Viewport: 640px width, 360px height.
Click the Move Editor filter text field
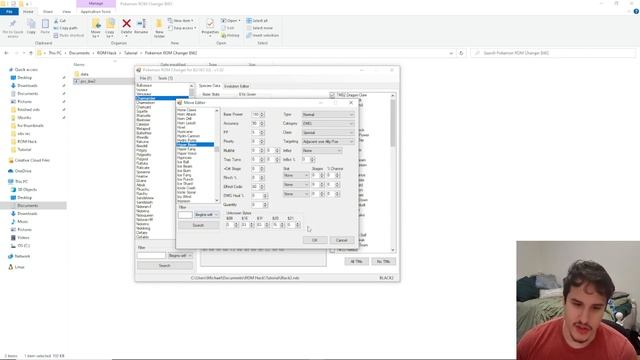click(185, 215)
